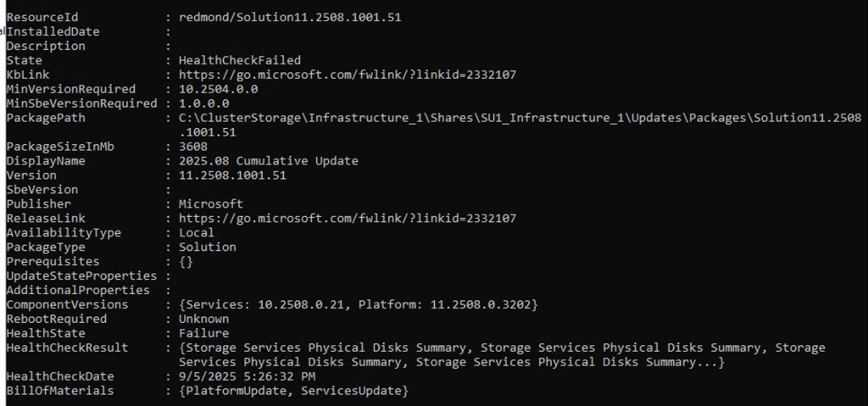
Task: Click the Version value 11.2508.1001.51
Action: [232, 175]
